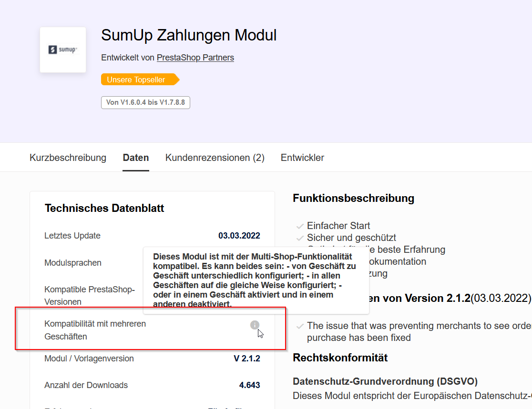Viewport: 532px width, 409px height.
Task: Click the Modul / Vorlagenversion label
Action: point(89,359)
